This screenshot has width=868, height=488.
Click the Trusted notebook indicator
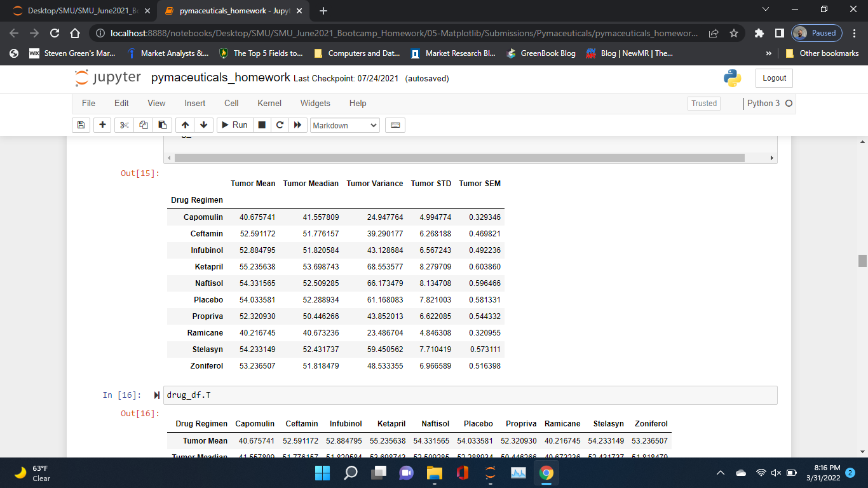click(x=704, y=104)
